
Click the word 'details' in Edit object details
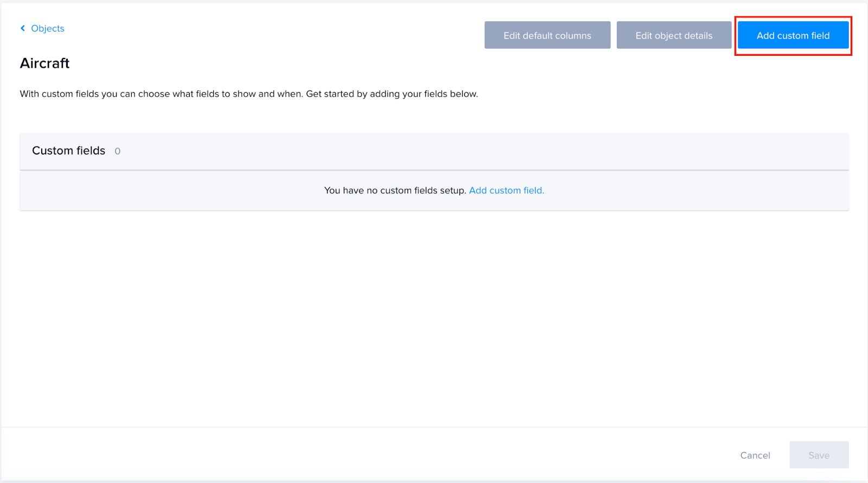click(x=698, y=36)
